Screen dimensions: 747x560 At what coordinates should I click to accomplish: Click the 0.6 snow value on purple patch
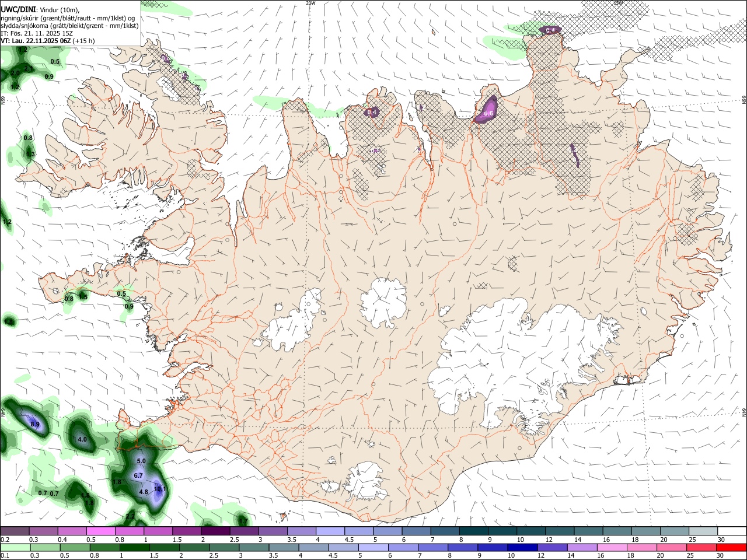[489, 113]
